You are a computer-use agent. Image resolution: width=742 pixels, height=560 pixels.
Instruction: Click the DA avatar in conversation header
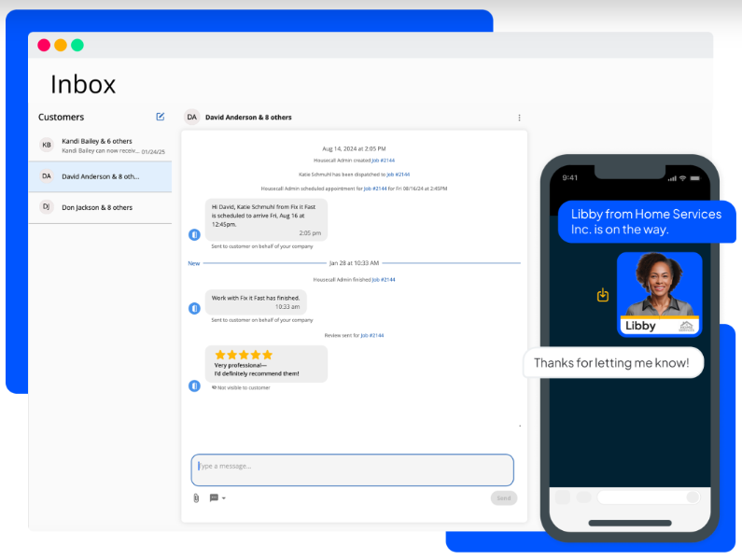(191, 117)
